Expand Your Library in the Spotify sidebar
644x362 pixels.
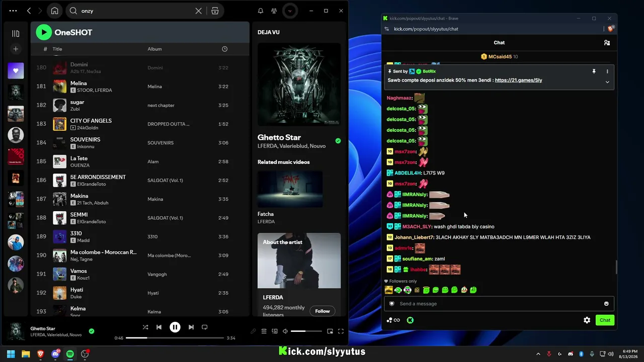tap(16, 34)
